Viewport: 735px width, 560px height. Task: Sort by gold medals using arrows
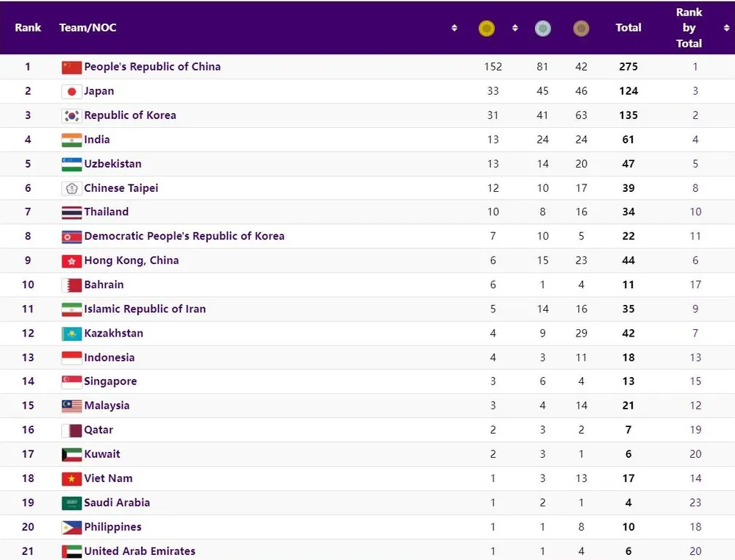coord(514,28)
